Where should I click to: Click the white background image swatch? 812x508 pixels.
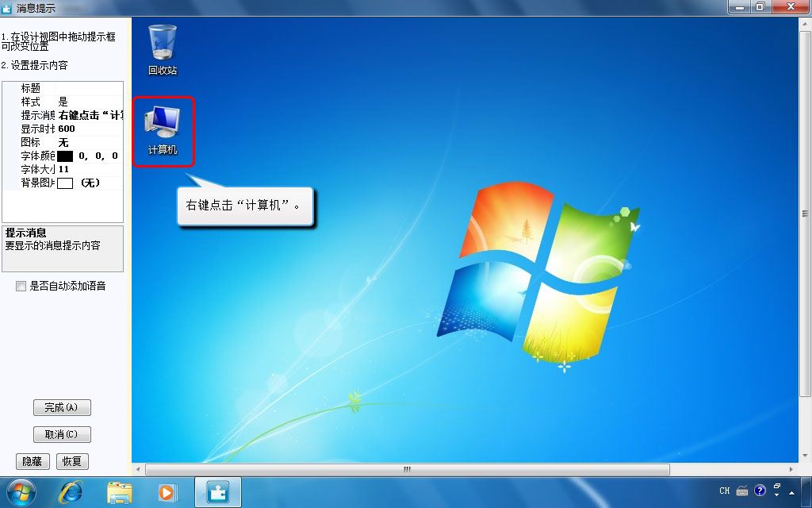point(65,183)
